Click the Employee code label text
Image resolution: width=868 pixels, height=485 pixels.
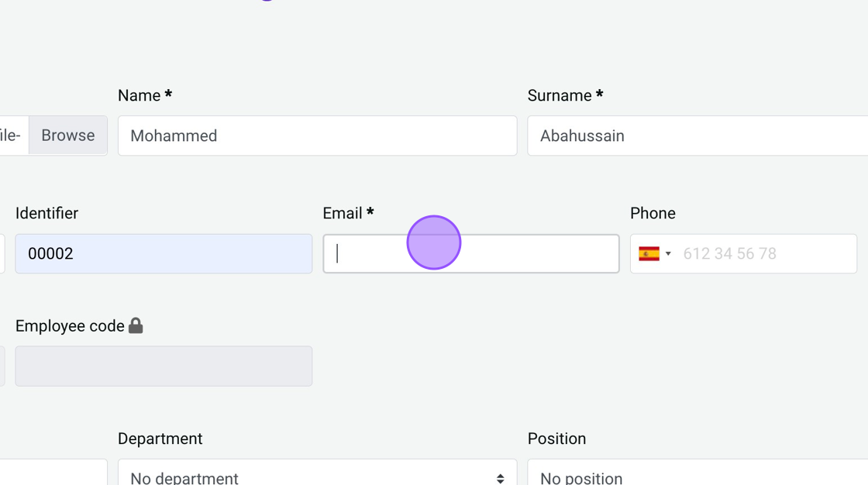pos(70,326)
